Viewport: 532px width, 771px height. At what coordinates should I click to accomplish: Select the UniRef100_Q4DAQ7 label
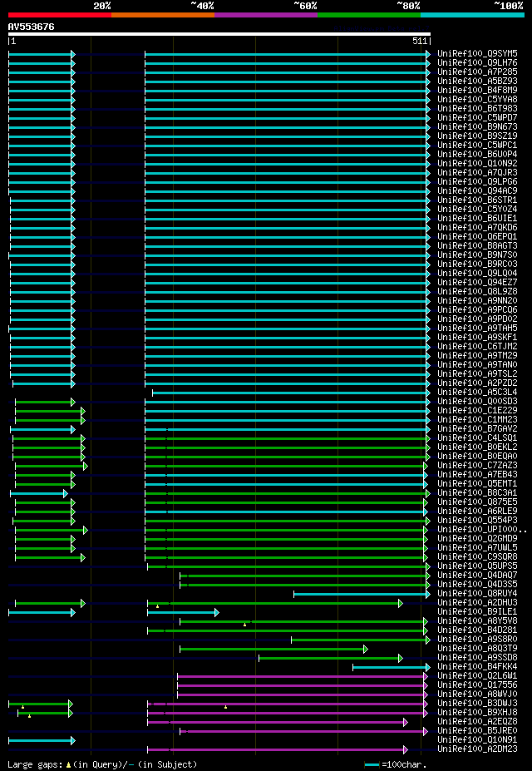click(x=477, y=576)
